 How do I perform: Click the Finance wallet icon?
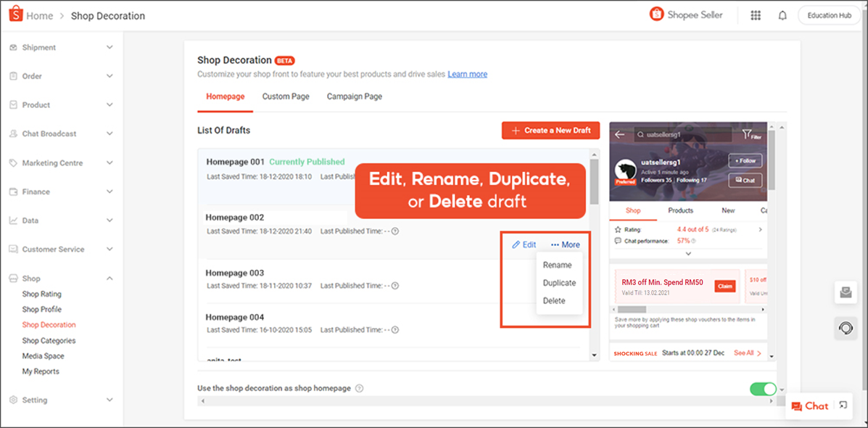(13, 192)
